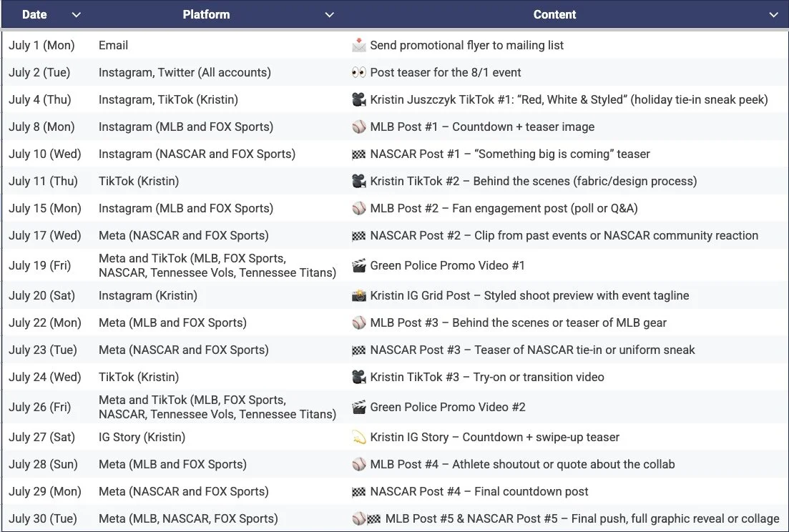789x532 pixels.
Task: Click checkered flag beside NASCAR Post #2
Action: click(x=359, y=236)
